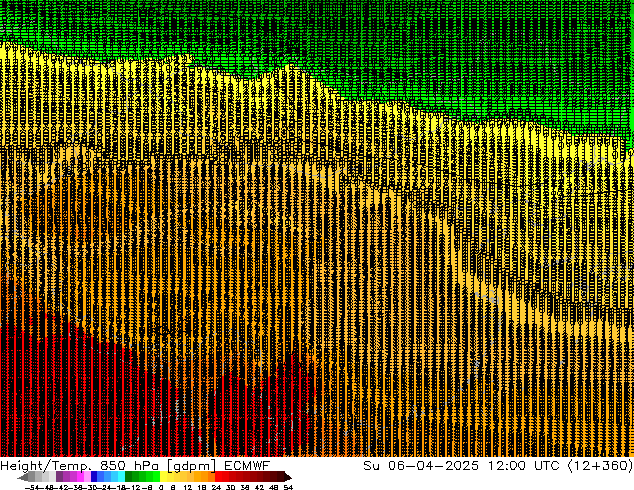Click the '12:00 UTC' time label

(x=524, y=466)
